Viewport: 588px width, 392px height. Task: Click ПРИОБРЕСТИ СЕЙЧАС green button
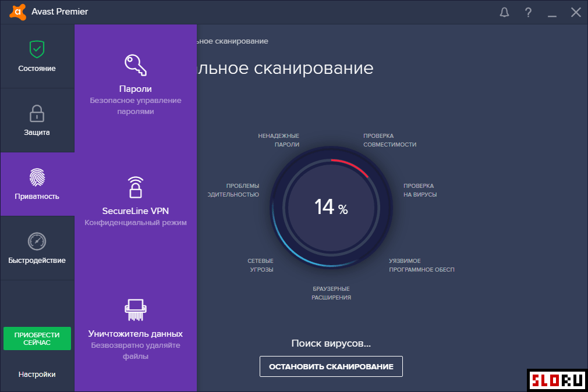click(37, 338)
